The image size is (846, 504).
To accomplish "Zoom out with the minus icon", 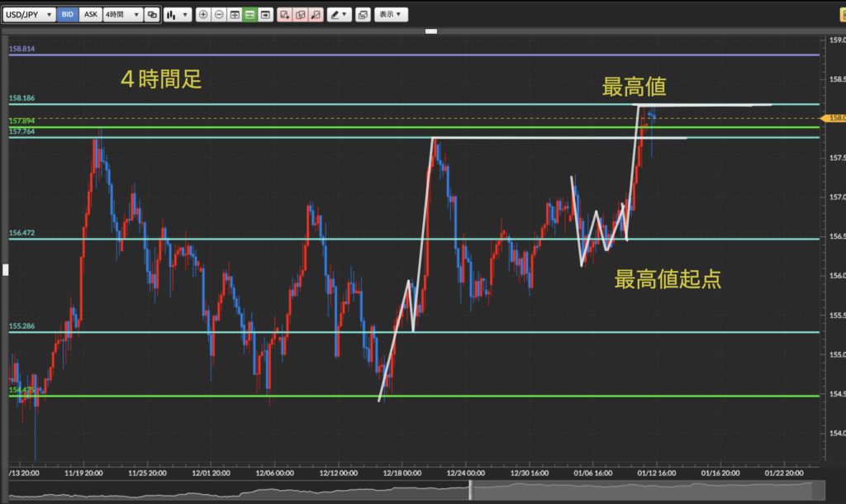I will pyautogui.click(x=219, y=15).
